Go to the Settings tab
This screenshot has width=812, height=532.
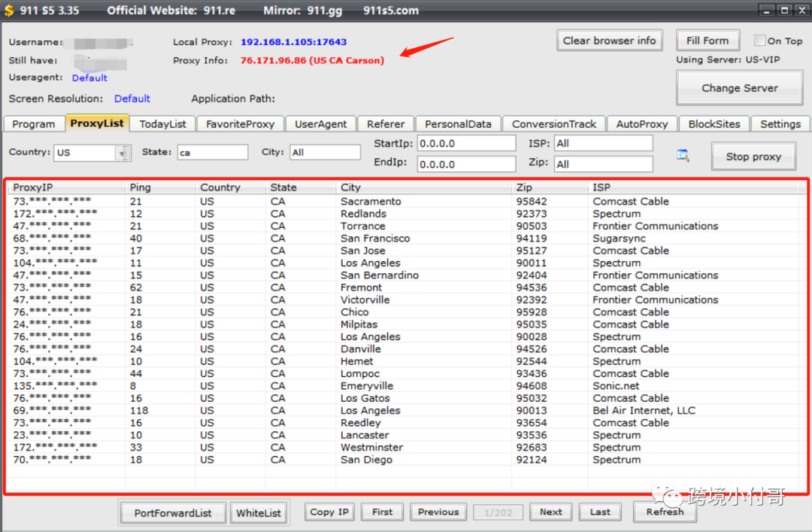[x=780, y=124]
